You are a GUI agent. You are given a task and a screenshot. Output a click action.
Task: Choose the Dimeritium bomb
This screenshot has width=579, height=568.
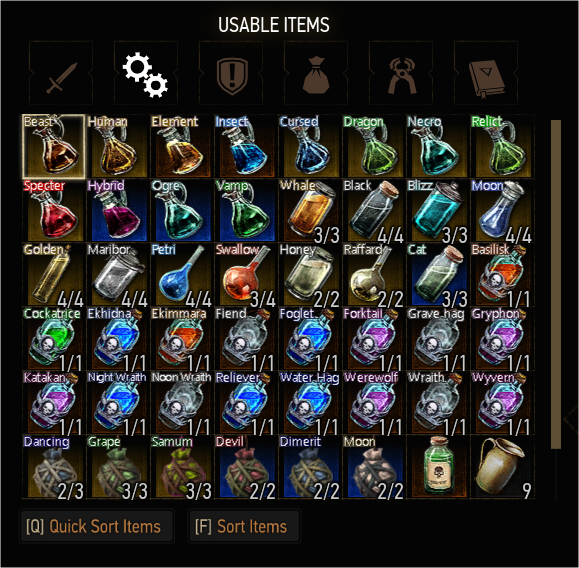310,467
